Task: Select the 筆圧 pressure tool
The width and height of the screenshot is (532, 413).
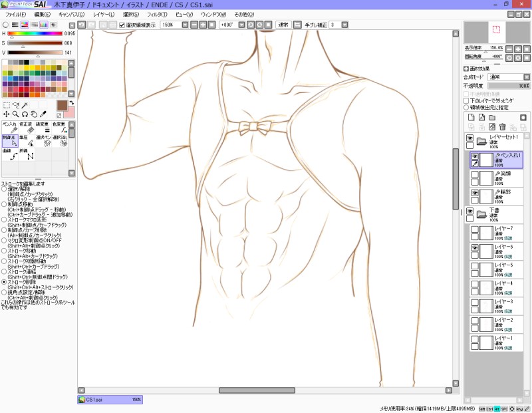Action: pos(27,141)
